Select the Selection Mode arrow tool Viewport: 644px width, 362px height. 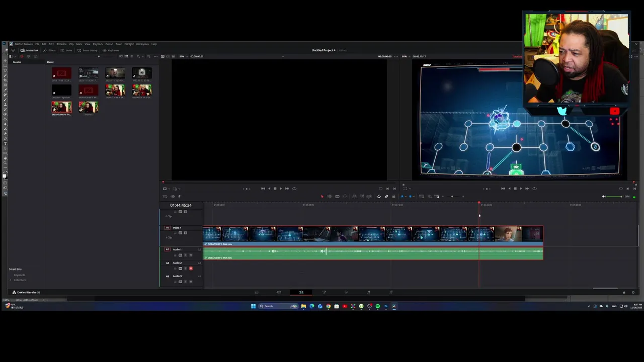(322, 197)
